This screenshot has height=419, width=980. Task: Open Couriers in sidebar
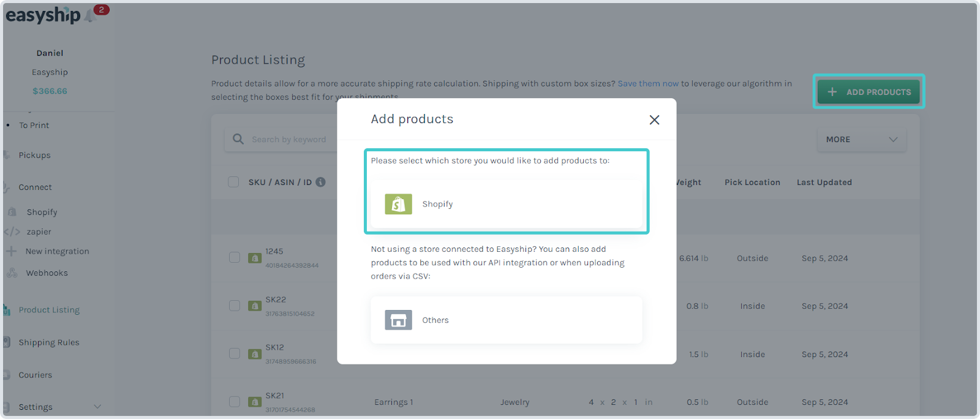point(36,375)
